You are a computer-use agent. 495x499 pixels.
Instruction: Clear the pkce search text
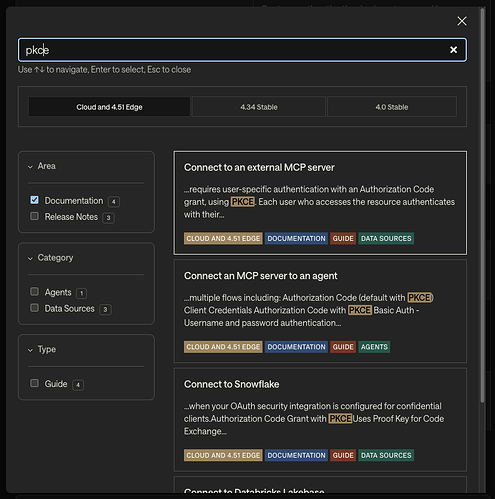(x=453, y=50)
